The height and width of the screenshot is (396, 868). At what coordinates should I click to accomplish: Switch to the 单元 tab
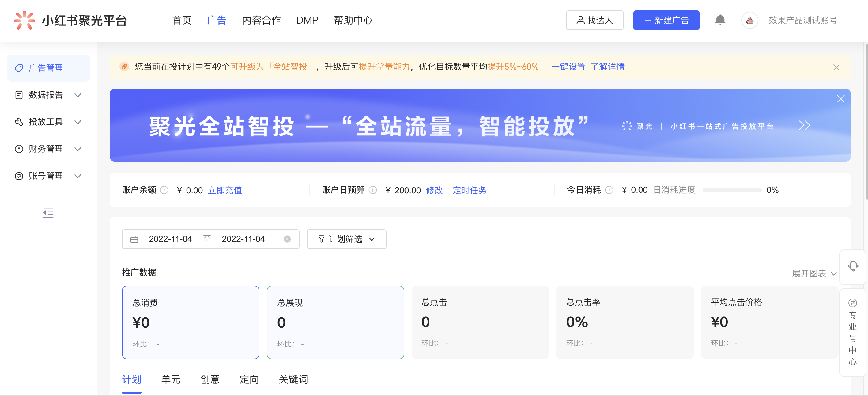pyautogui.click(x=171, y=379)
